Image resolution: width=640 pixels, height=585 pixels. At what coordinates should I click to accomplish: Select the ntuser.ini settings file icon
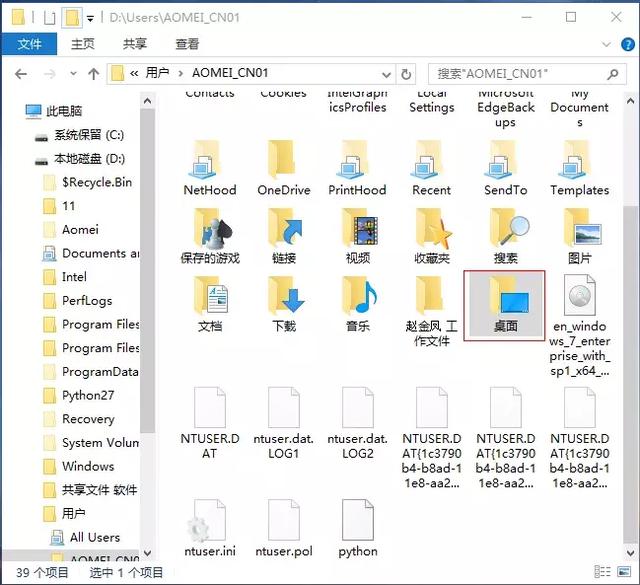209,521
